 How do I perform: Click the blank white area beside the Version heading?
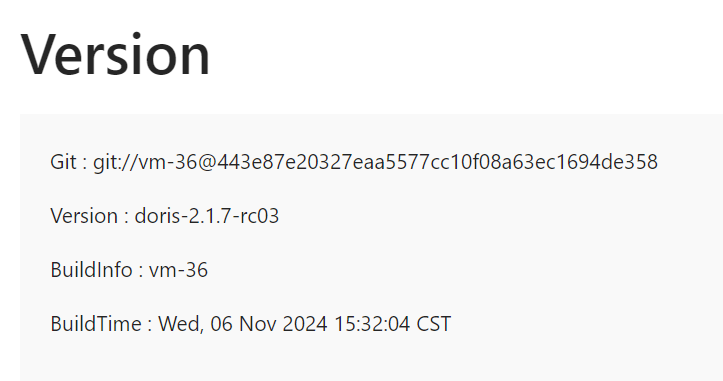click(x=461, y=54)
